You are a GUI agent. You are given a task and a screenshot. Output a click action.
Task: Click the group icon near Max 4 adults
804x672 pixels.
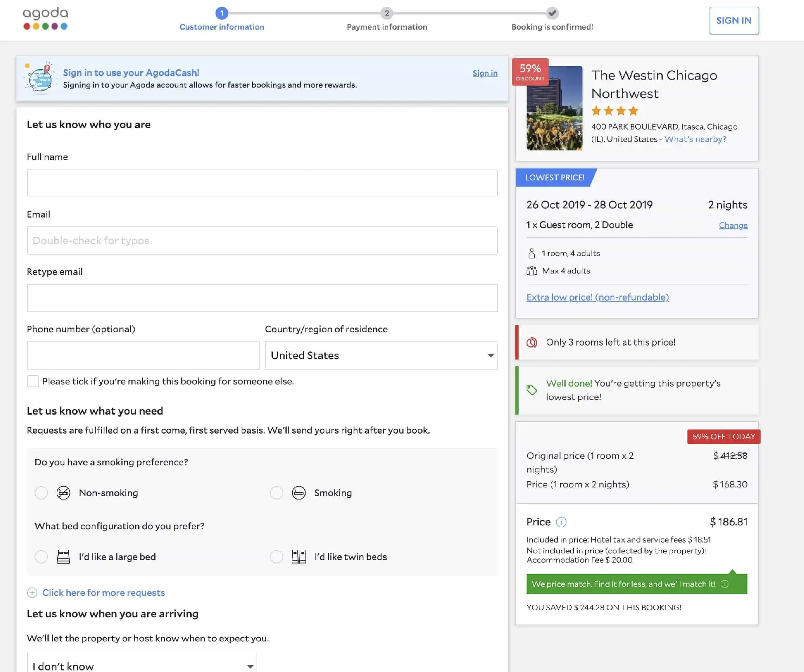531,271
